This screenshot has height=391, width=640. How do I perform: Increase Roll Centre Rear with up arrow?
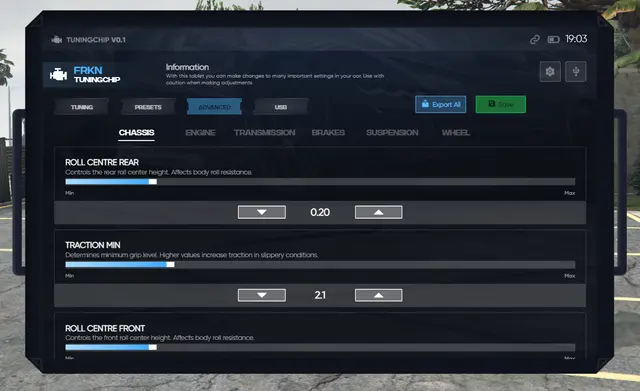(378, 212)
